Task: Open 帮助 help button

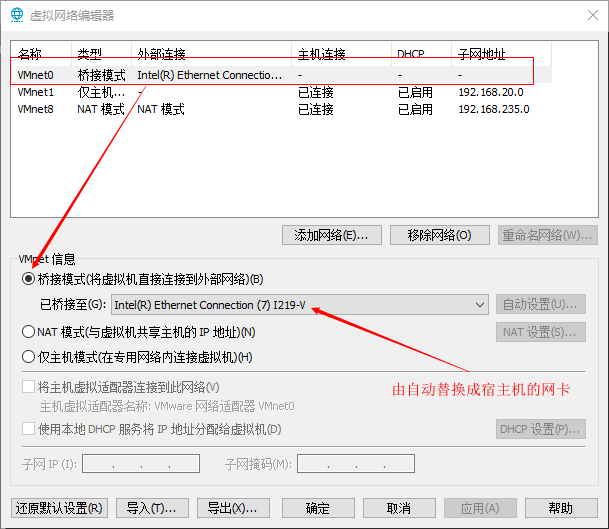Action: point(561,508)
